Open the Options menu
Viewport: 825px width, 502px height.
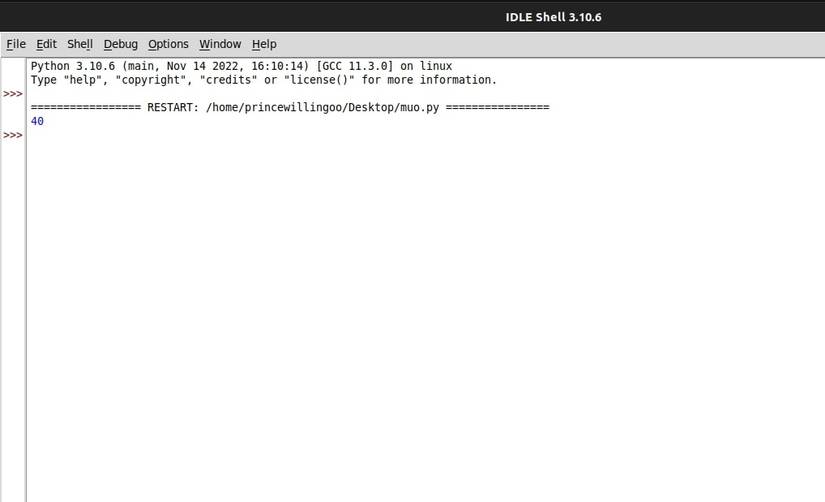point(168,44)
